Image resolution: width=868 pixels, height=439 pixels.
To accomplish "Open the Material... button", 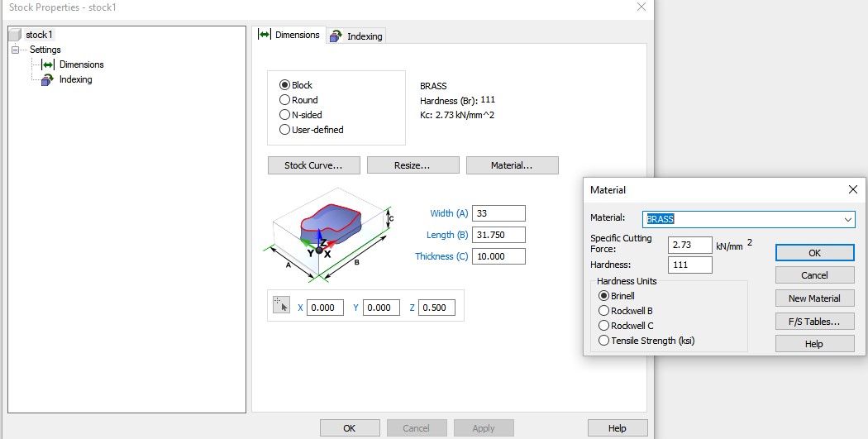I will [512, 165].
